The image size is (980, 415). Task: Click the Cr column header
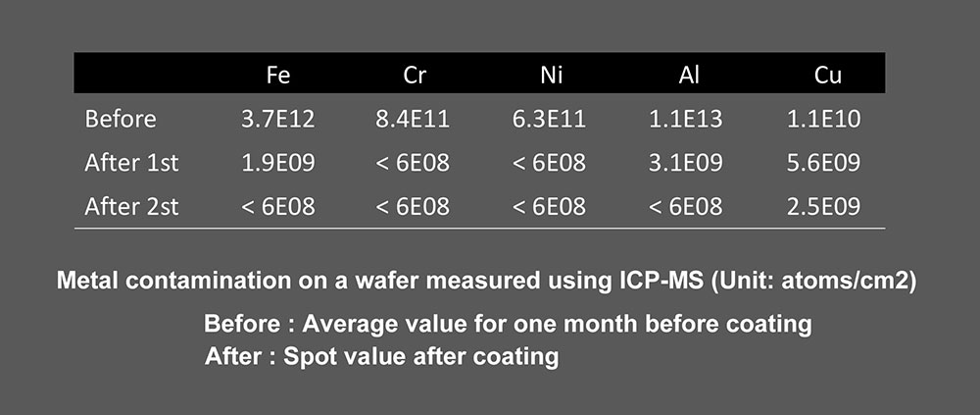pyautogui.click(x=415, y=76)
